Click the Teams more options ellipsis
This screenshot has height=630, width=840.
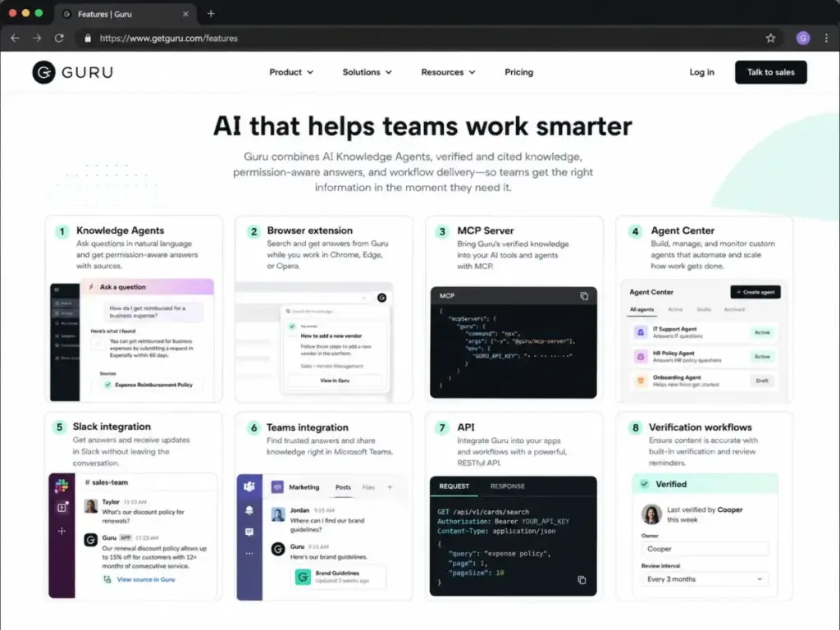coord(249,554)
